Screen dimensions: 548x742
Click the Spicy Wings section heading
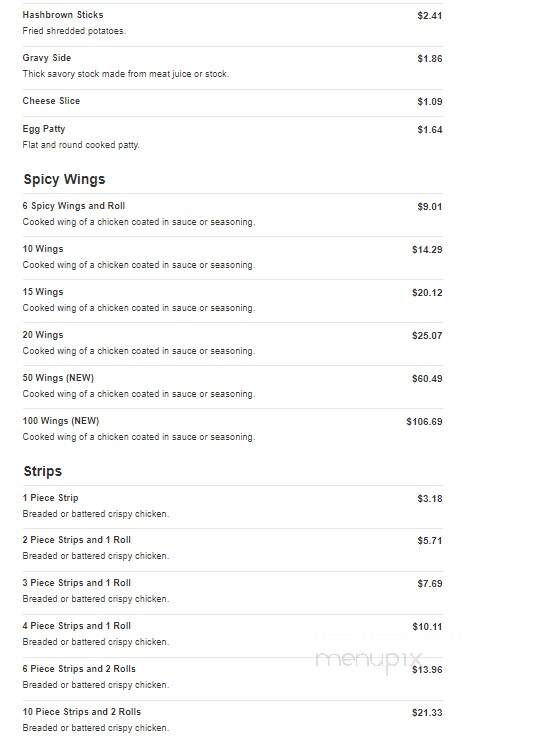64,179
